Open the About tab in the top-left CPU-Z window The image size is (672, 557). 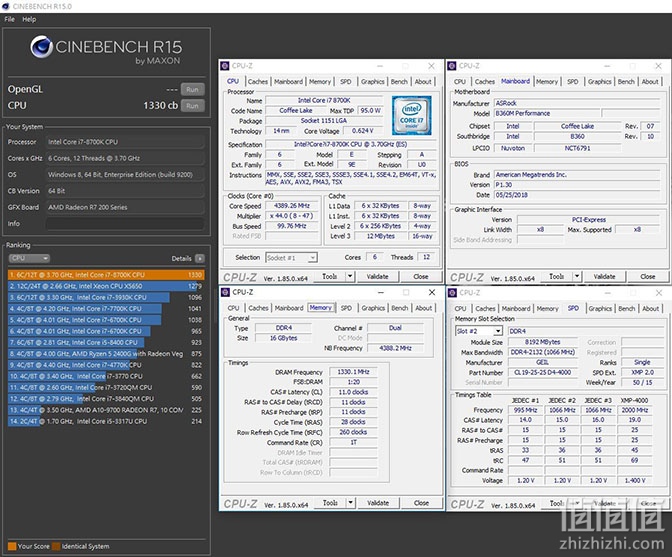click(x=423, y=81)
